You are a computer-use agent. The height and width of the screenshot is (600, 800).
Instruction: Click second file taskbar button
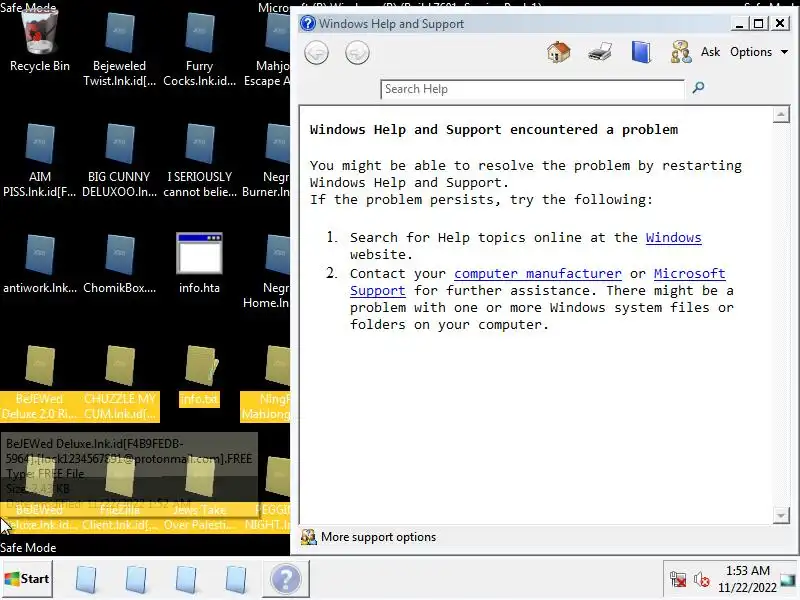coord(135,579)
